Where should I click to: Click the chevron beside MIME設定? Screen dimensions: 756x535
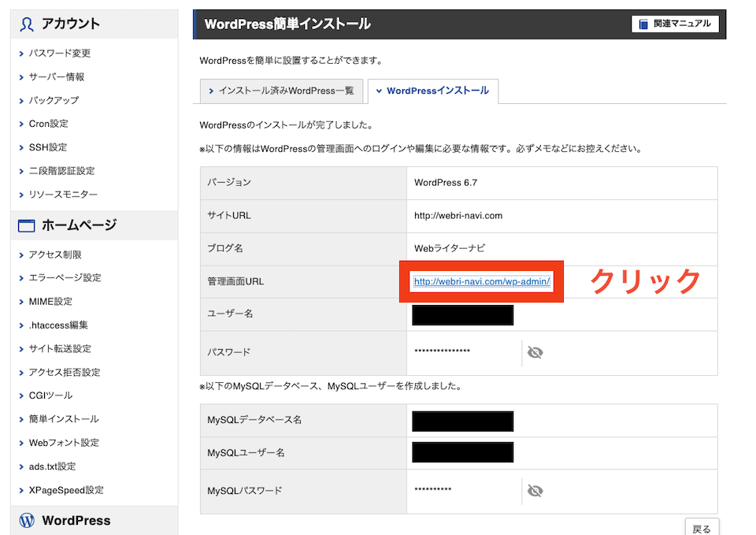coord(21,302)
